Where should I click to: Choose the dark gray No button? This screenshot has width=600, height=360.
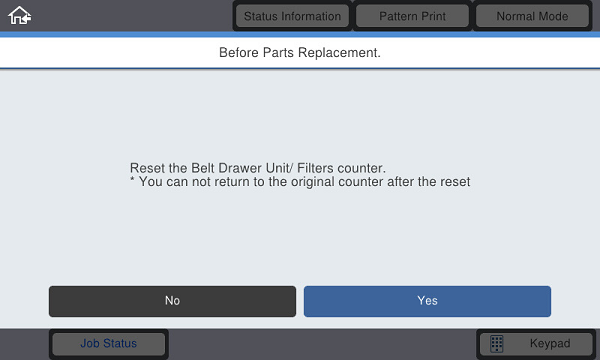tap(172, 301)
